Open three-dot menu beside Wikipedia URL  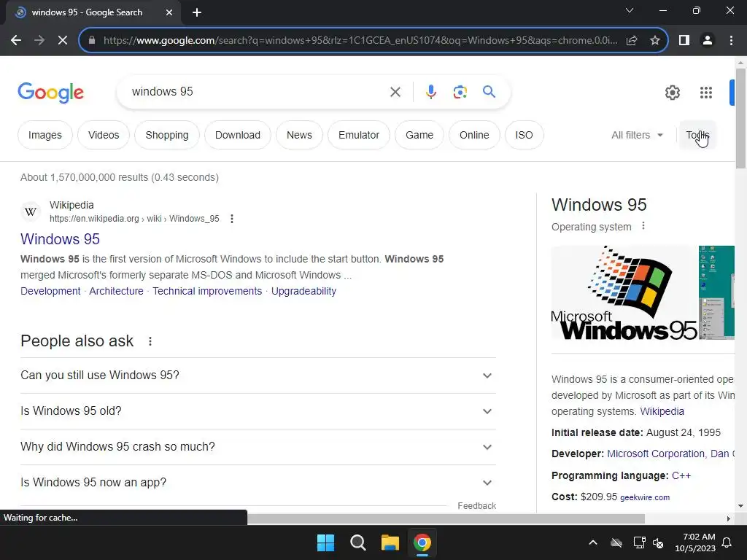[231, 219]
